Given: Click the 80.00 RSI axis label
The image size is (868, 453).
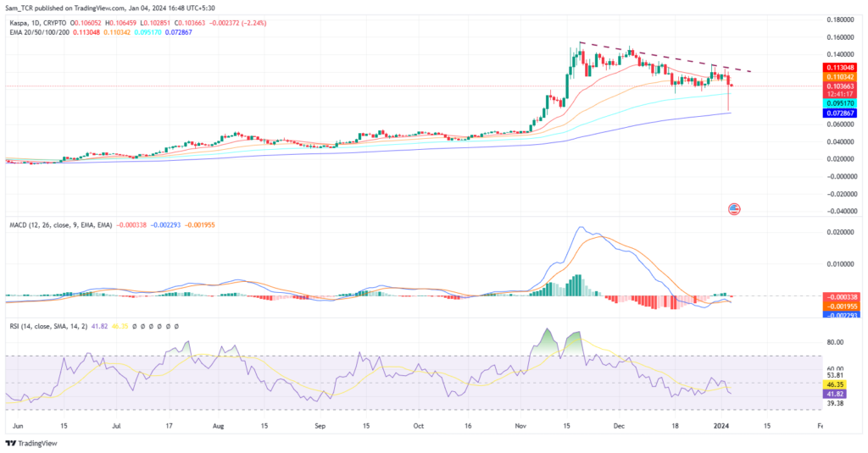Looking at the screenshot, I should [835, 342].
